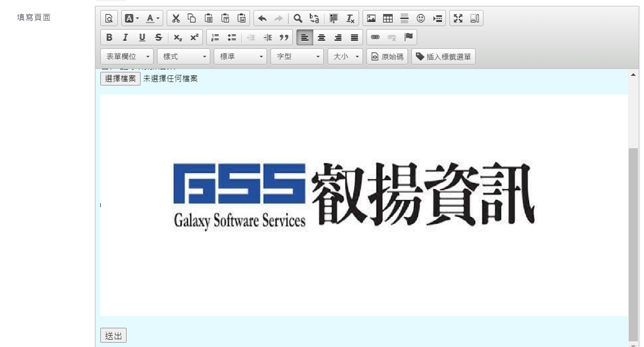Viewport: 644px width, 347px height.
Task: Paste from Word icon
Action: tap(242, 18)
